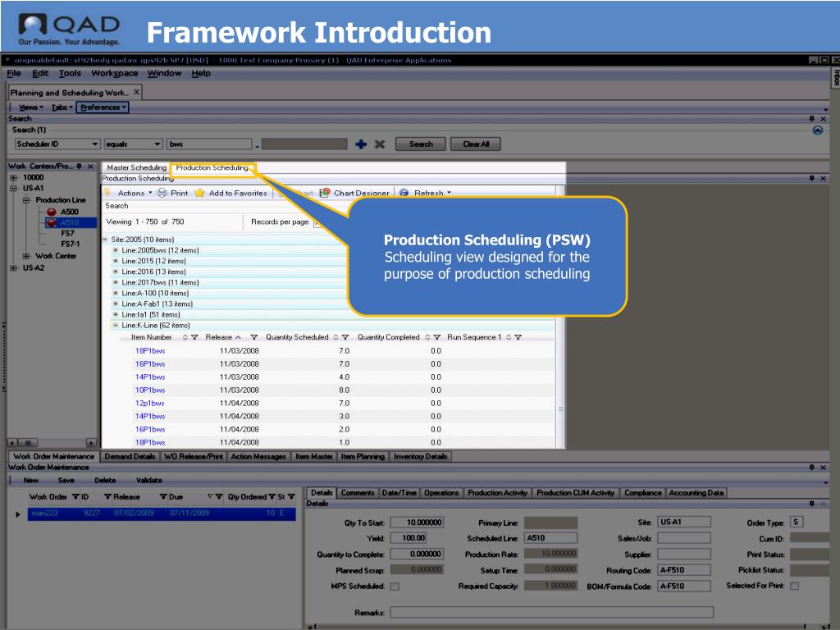Click the Search button
Image resolution: width=840 pixels, height=630 pixels.
pyautogui.click(x=421, y=144)
